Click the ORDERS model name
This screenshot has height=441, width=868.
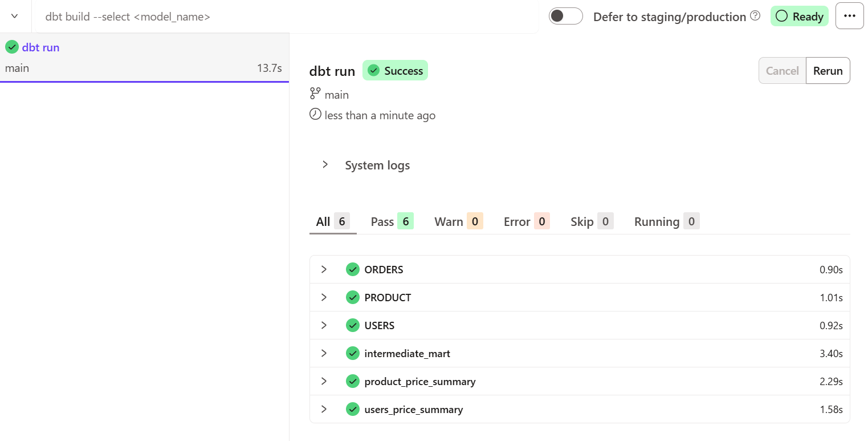point(384,269)
